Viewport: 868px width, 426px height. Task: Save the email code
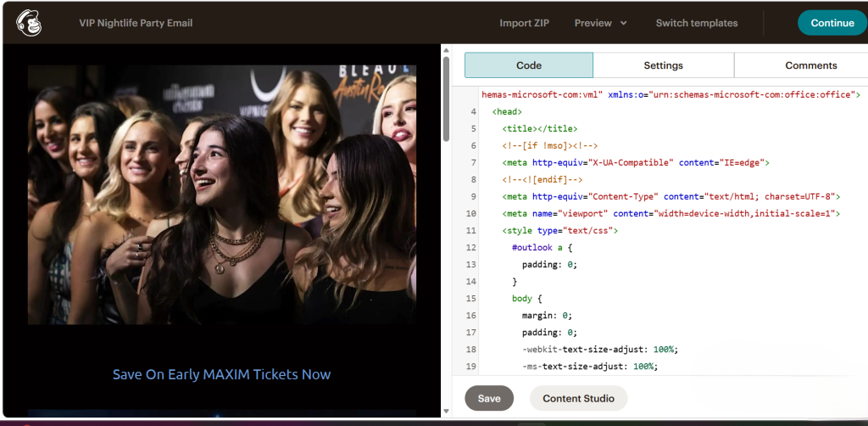pyautogui.click(x=489, y=398)
